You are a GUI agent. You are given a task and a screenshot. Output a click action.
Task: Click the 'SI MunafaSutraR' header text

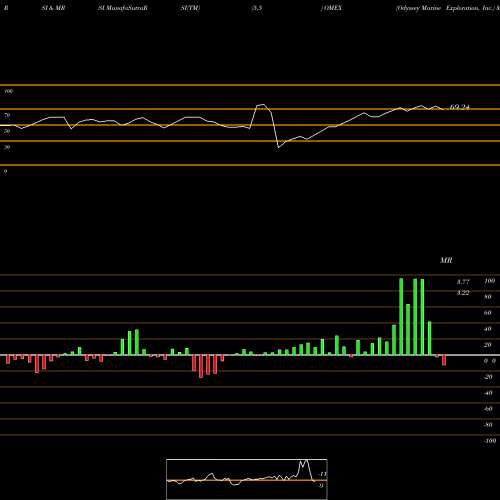(123, 8)
